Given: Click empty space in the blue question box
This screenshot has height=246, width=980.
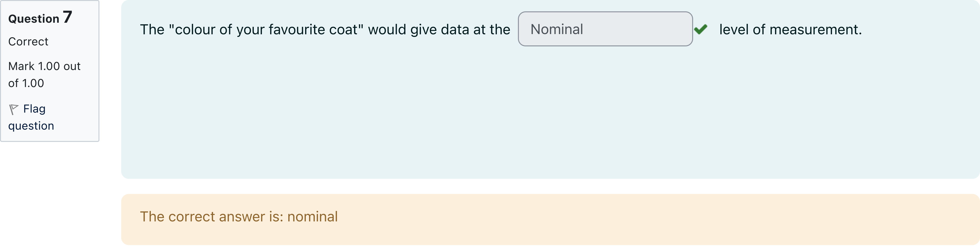Looking at the screenshot, I should (533, 114).
